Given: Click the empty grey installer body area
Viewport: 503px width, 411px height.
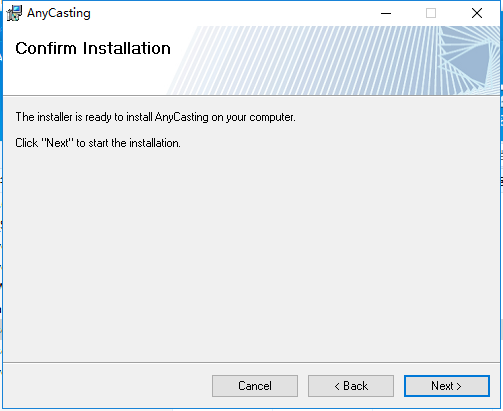Looking at the screenshot, I should click(251, 253).
